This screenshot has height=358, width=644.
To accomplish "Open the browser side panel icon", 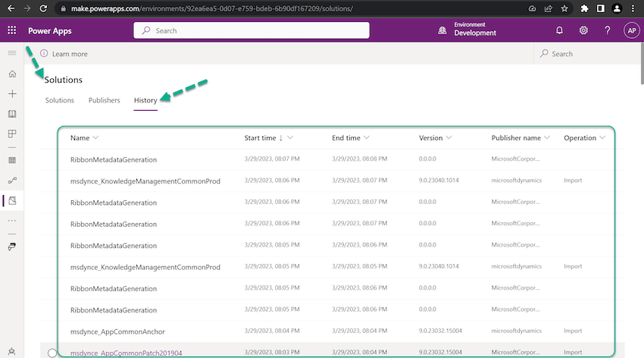I will [x=601, y=8].
